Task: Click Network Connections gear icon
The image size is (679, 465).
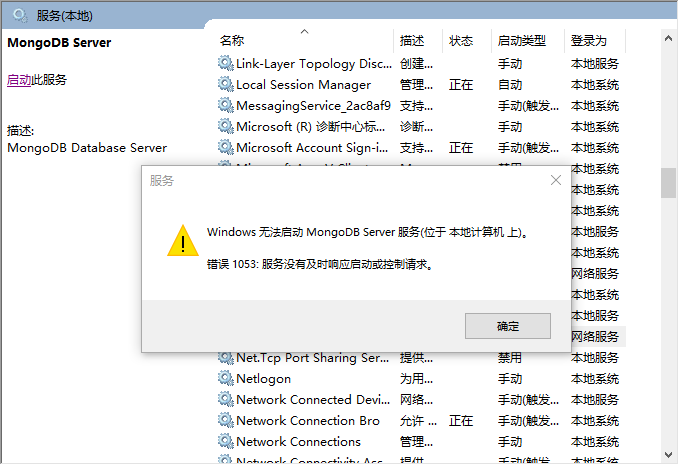Action: tap(226, 442)
